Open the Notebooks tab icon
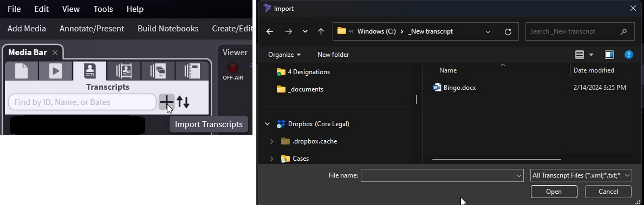This screenshot has height=205, width=644. (192, 71)
